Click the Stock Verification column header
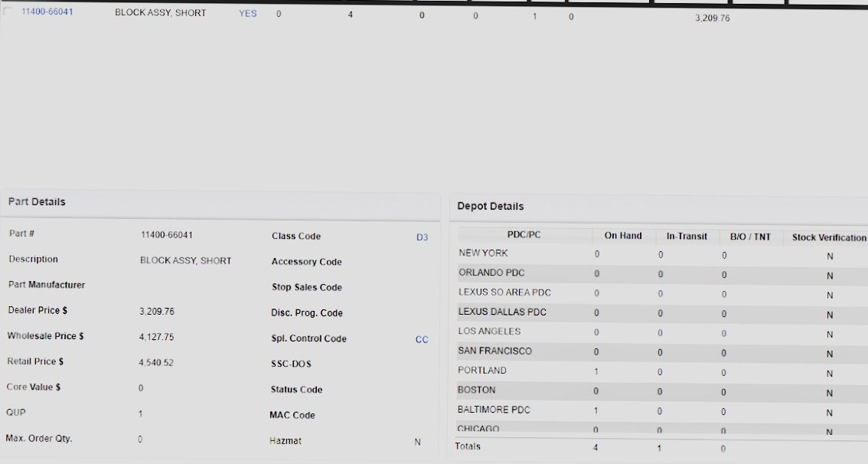This screenshot has width=868, height=464. [x=829, y=237]
